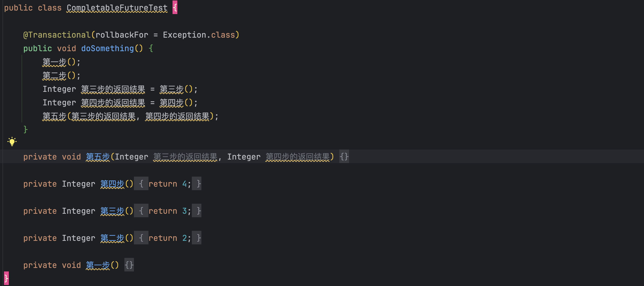Viewport: 644px width, 286px height.
Task: Click the CompletableFutureTest class name
Action: tap(117, 8)
